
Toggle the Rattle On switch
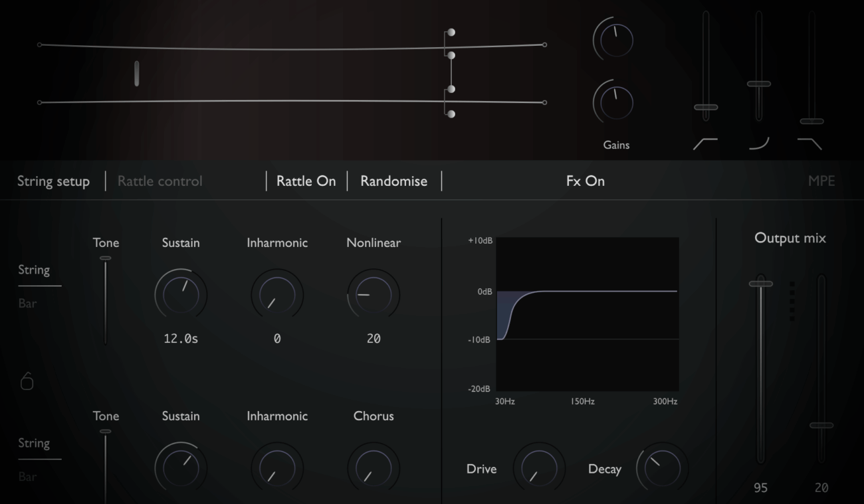pyautogui.click(x=306, y=181)
